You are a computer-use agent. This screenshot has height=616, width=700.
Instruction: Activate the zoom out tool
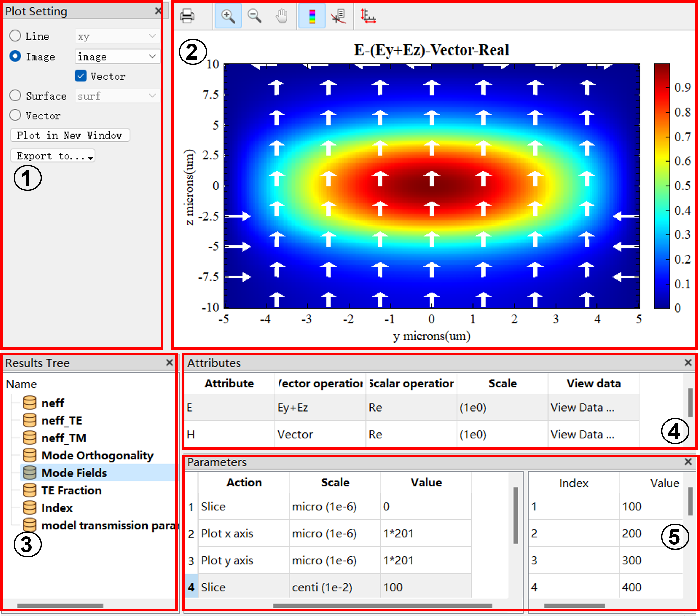click(255, 16)
